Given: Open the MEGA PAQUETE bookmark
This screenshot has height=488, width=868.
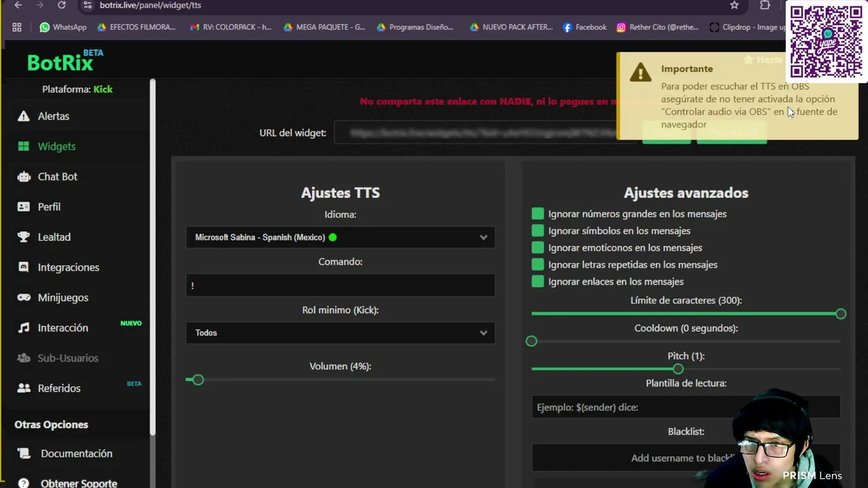Looking at the screenshot, I should coord(324,27).
